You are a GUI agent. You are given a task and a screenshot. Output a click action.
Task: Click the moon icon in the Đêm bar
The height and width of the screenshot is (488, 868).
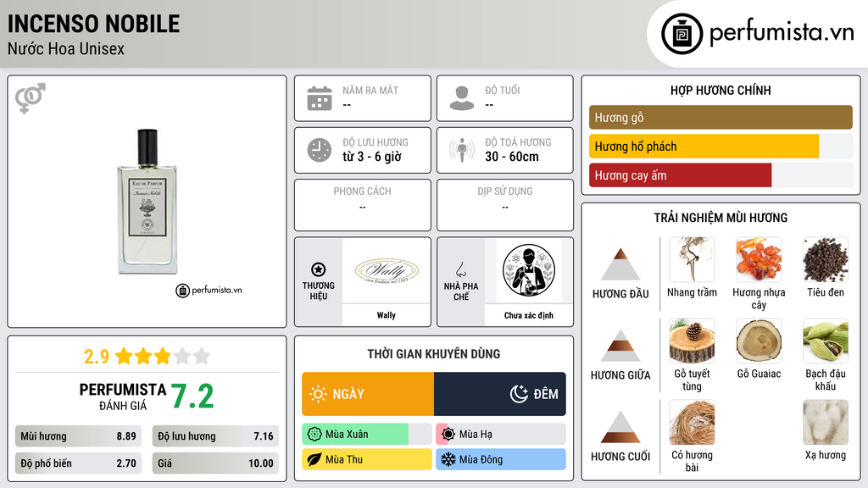tap(519, 394)
